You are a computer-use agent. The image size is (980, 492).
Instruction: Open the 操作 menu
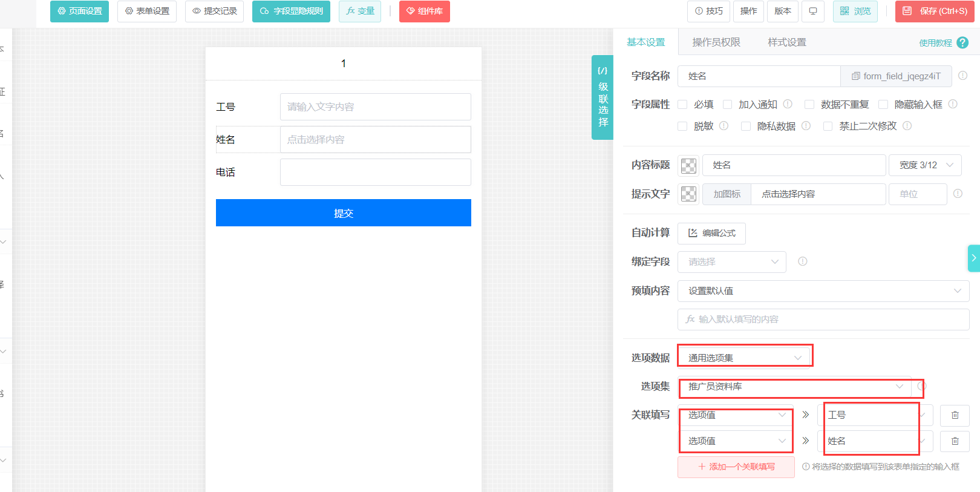[x=748, y=11]
